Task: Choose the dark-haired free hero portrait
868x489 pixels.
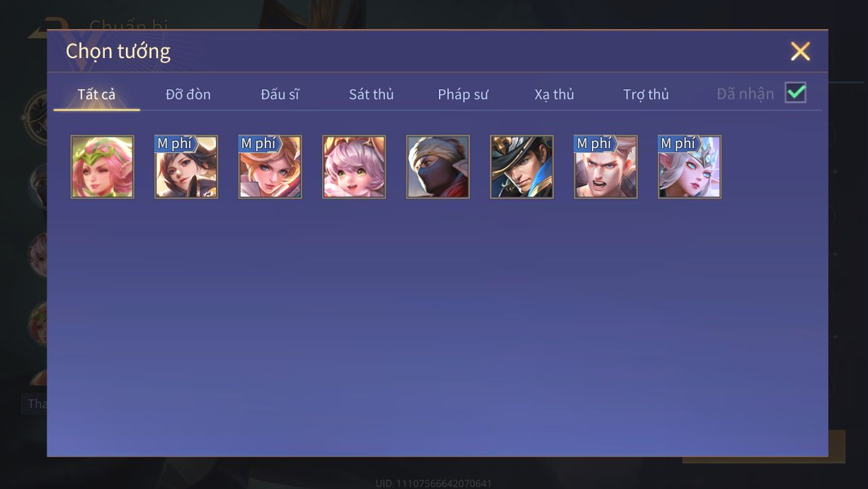Action: [x=186, y=167]
